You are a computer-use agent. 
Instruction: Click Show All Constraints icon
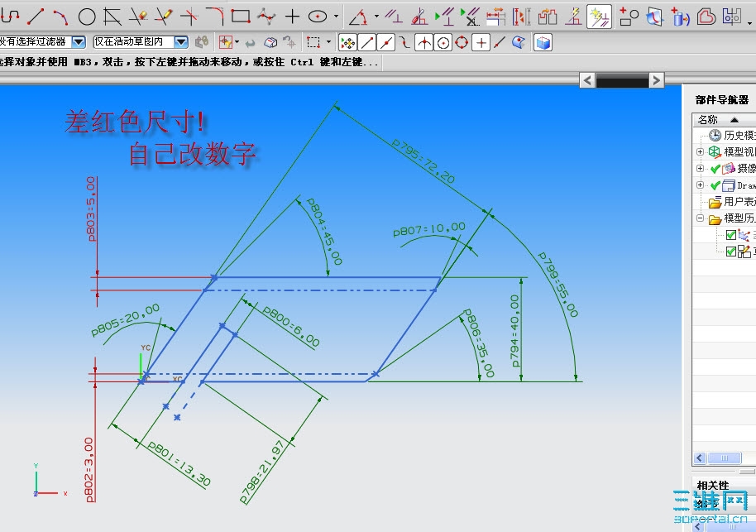click(444, 17)
